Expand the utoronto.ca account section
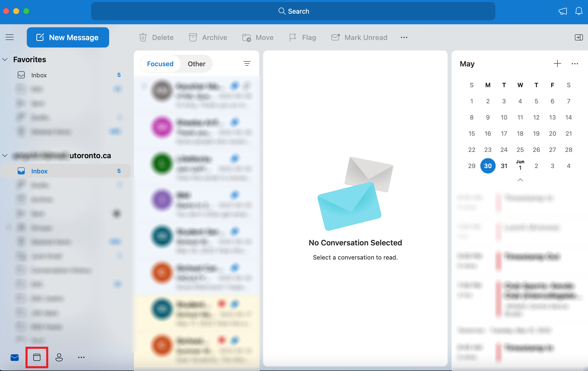Screen dimensions: 588x371 [5, 155]
